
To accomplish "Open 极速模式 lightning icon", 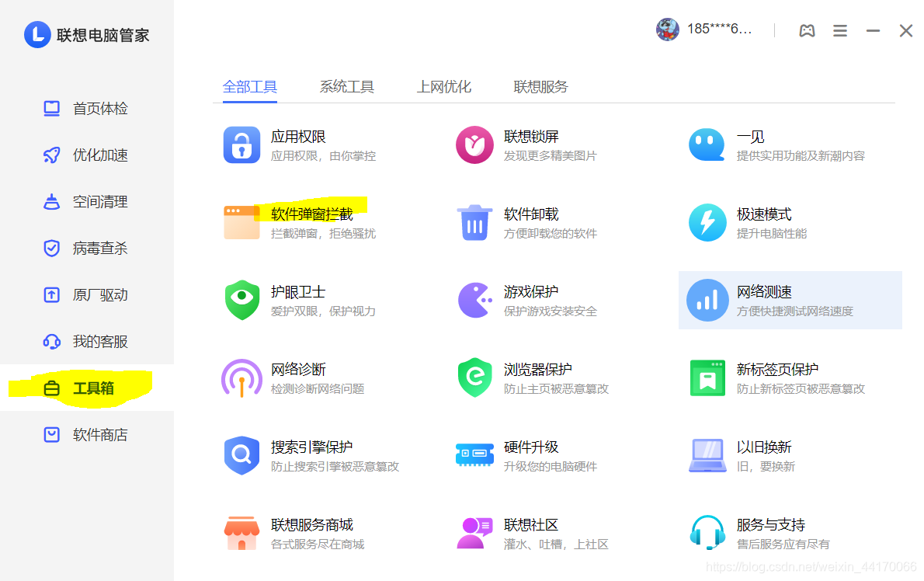I will (x=707, y=223).
